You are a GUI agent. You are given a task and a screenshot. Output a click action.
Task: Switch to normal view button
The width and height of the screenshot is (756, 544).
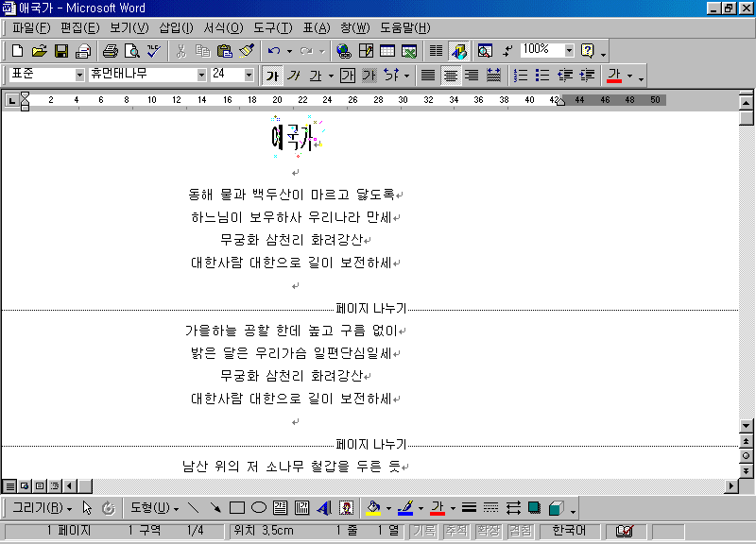(x=9, y=485)
